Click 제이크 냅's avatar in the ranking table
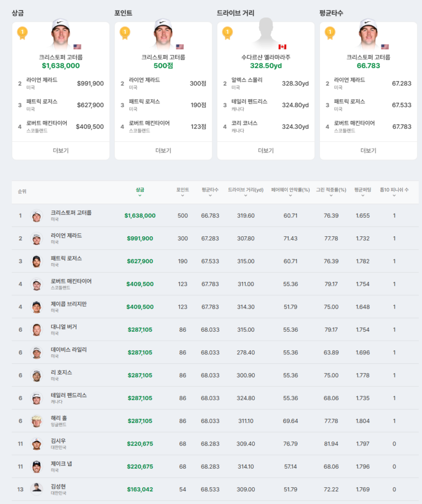Screen dimensions: 422x504 coord(37,467)
